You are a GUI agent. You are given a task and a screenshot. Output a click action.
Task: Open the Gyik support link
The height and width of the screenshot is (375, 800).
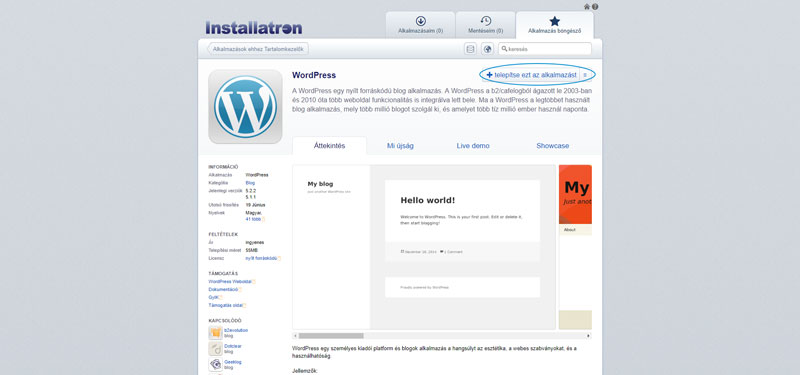(x=213, y=297)
